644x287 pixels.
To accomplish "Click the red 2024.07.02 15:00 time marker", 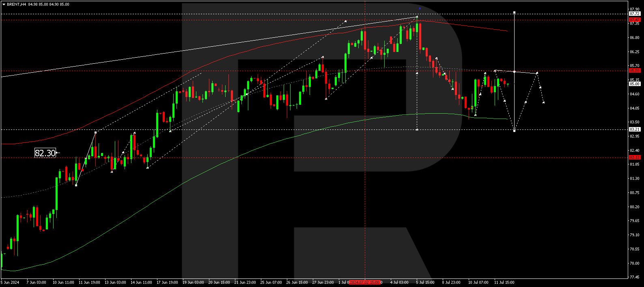I will (x=364, y=283).
